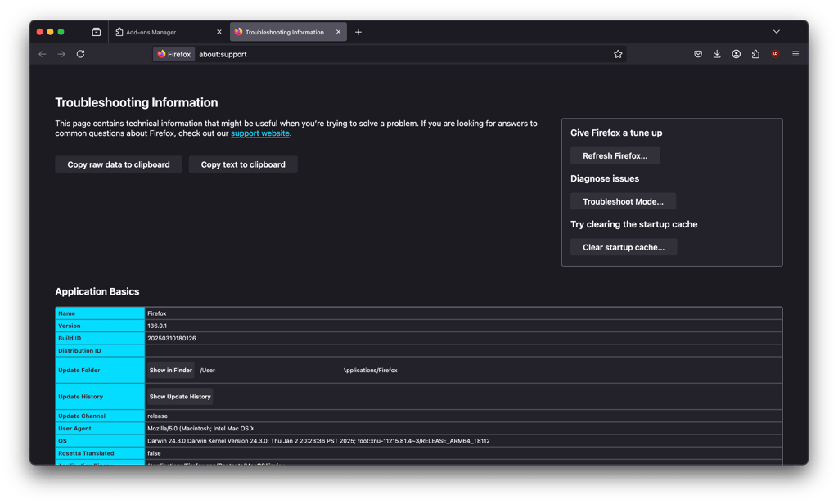Screen dimensions: 838x504
Task: Go forward to the next page
Action: tap(61, 54)
